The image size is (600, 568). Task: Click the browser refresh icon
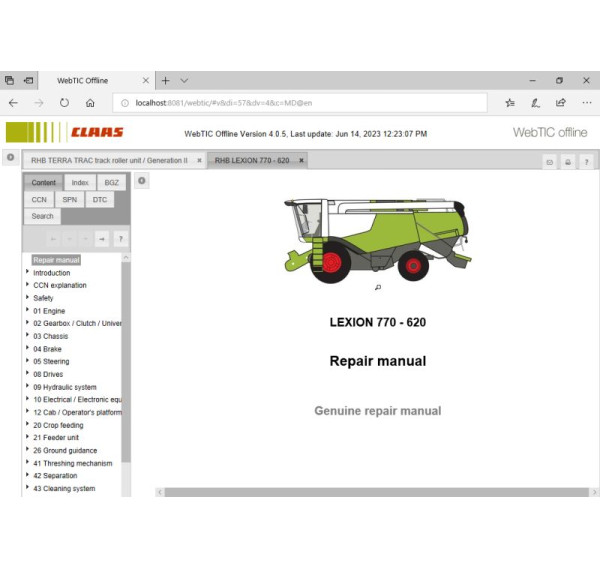point(65,102)
